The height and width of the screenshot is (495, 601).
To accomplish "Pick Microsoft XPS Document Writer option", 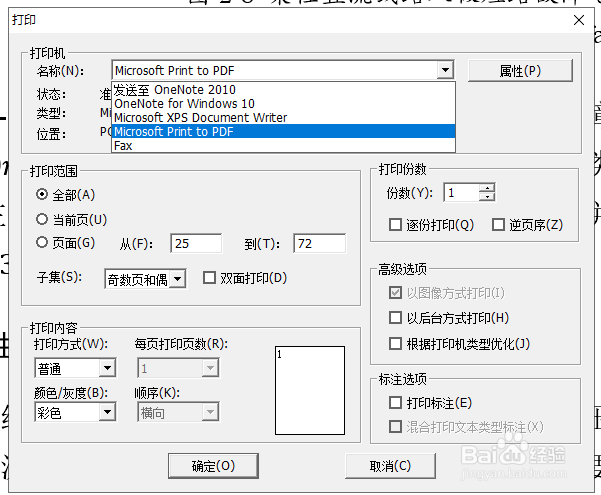I will (x=283, y=117).
